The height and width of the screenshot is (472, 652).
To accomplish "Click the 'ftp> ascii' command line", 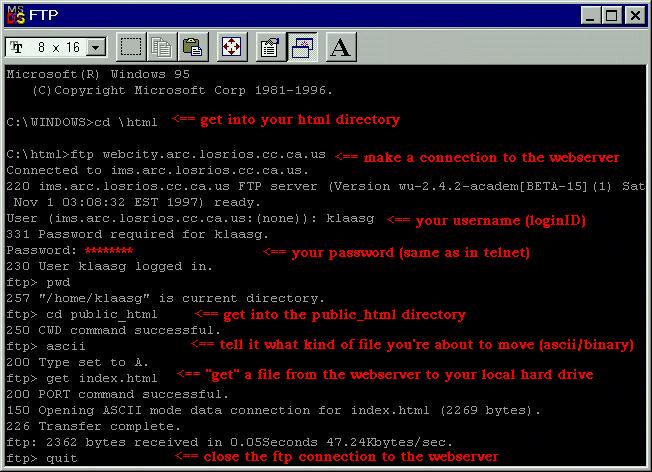I will pyautogui.click(x=46, y=346).
